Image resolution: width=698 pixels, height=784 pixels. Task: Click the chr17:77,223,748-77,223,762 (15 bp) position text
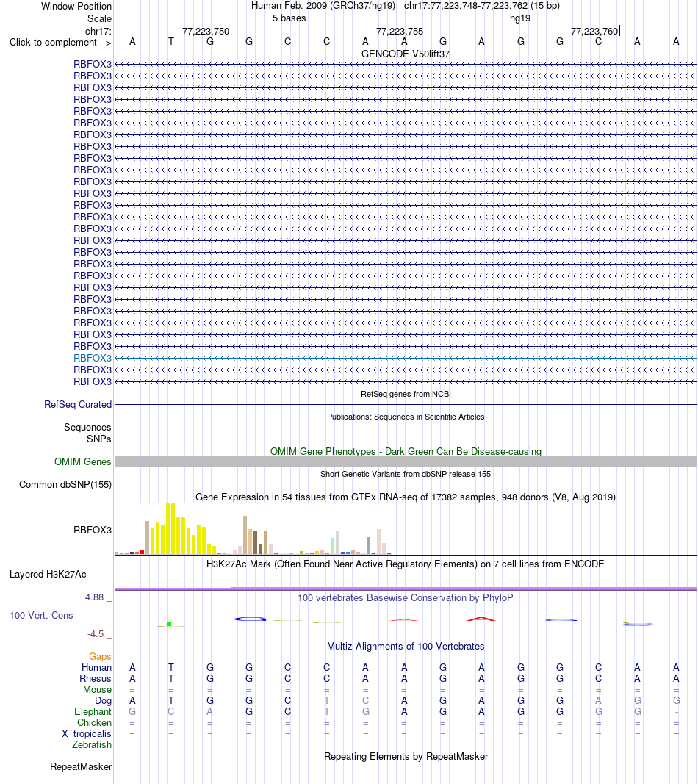[x=481, y=5]
